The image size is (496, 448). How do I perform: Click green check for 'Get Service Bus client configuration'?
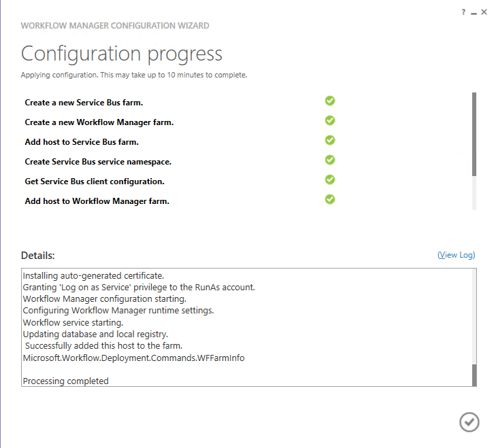pos(330,179)
